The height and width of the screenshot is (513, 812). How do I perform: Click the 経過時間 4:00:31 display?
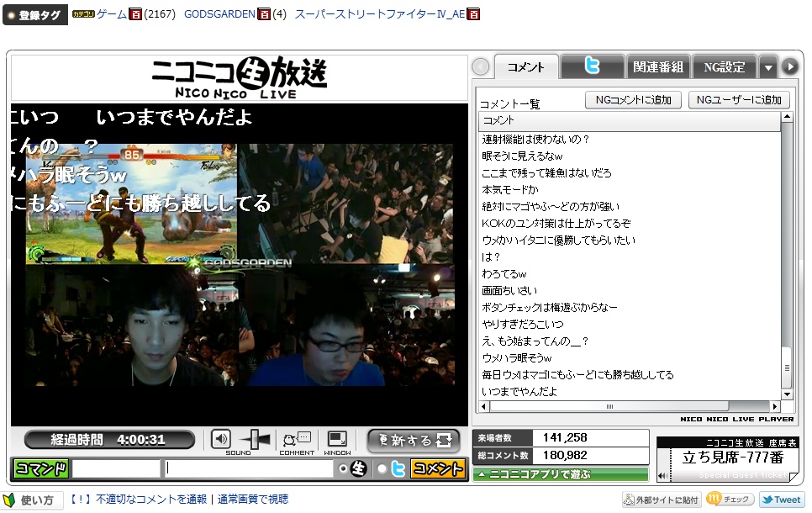click(109, 440)
